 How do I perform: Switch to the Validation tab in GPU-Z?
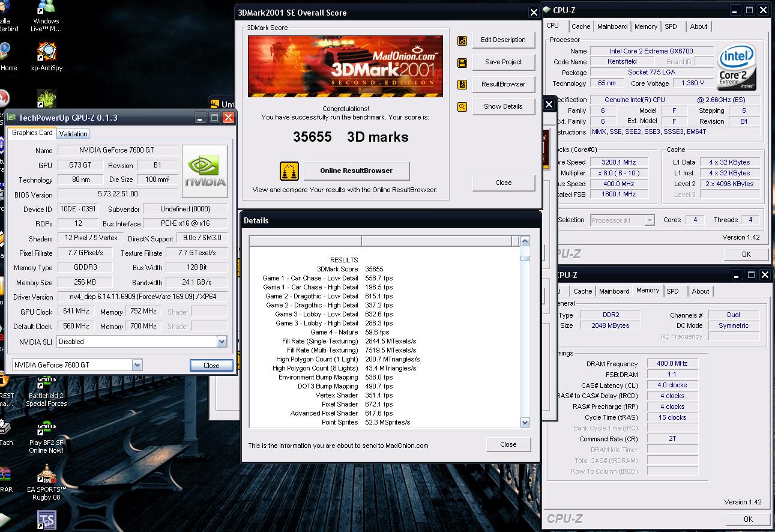point(73,134)
